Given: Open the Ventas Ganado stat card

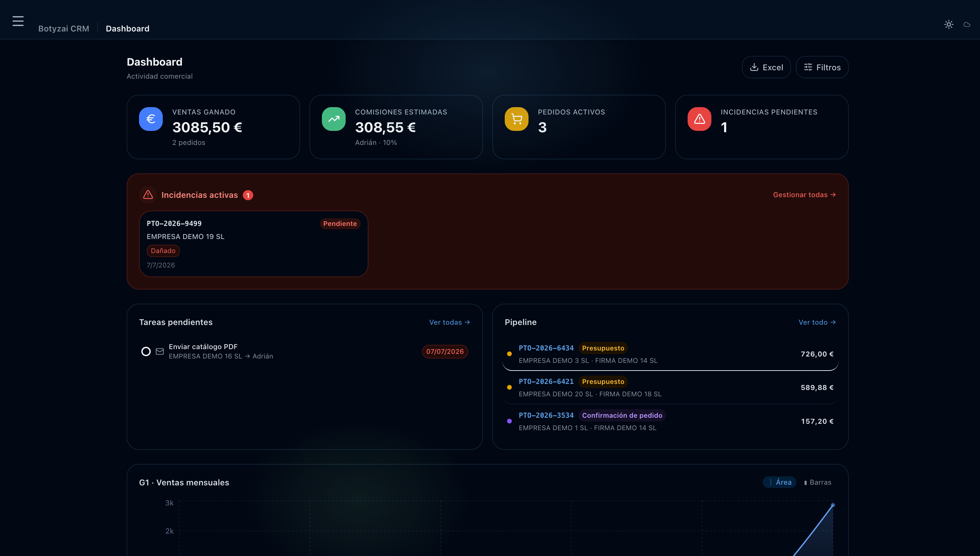Looking at the screenshot, I should (213, 127).
